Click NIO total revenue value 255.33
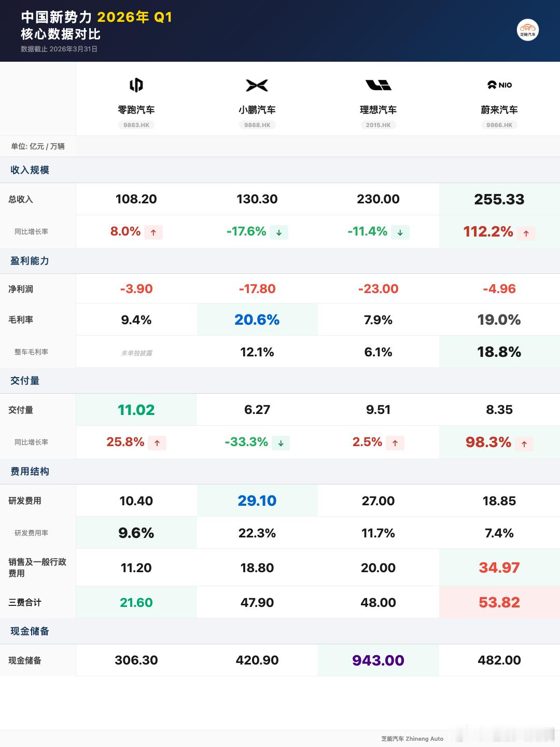The width and height of the screenshot is (560, 747). pos(499,199)
